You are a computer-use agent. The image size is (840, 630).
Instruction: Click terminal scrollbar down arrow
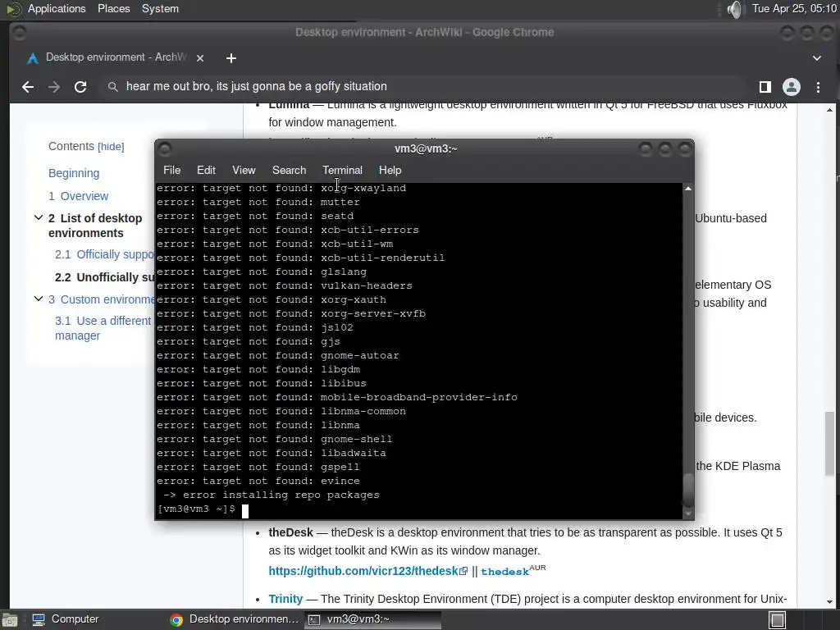(688, 514)
